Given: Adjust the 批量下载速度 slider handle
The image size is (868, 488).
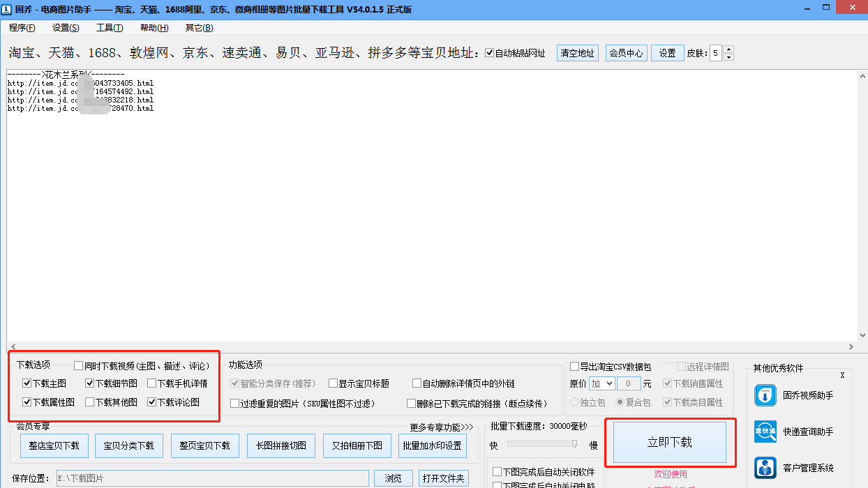Looking at the screenshot, I should point(574,444).
